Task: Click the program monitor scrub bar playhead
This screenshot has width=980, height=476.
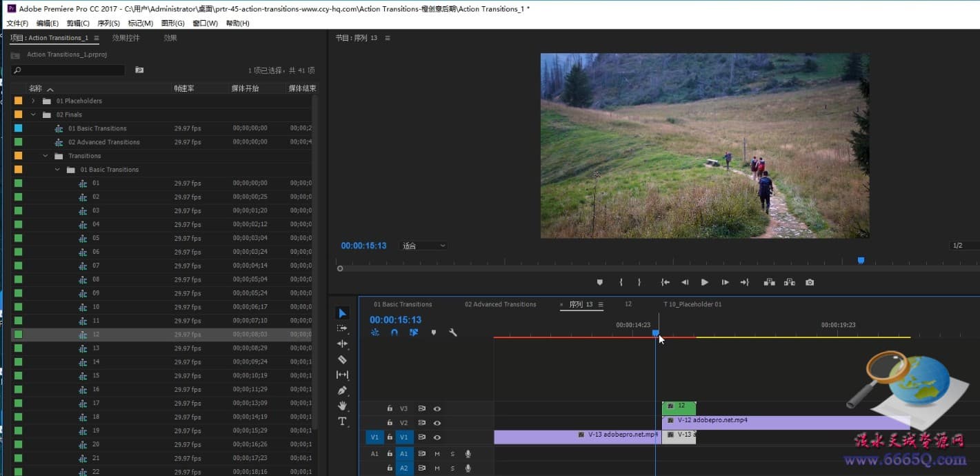Action: pyautogui.click(x=861, y=261)
